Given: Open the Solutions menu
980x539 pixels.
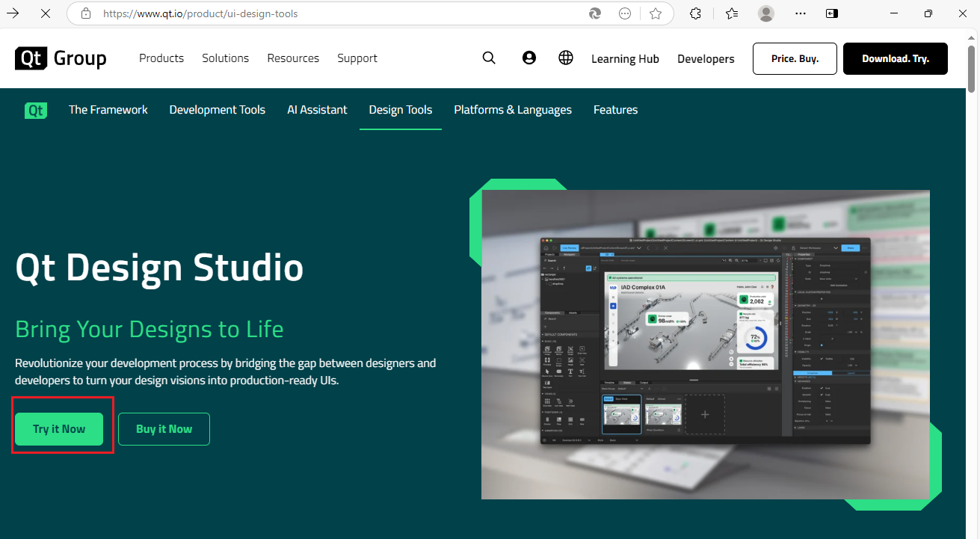Looking at the screenshot, I should (x=226, y=58).
